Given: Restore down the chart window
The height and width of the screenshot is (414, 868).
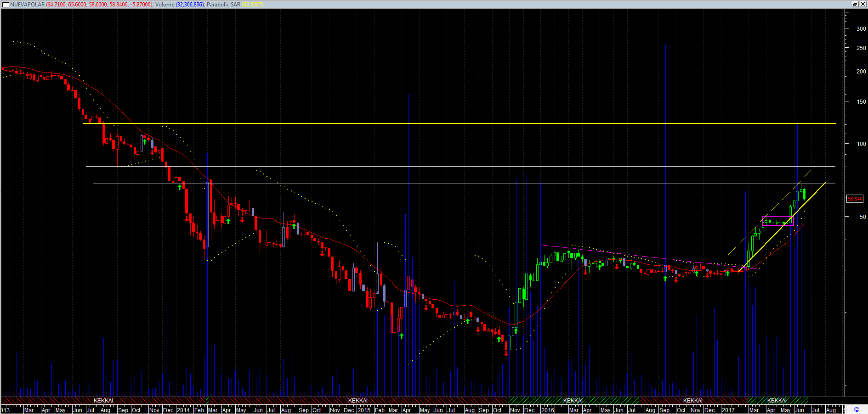Looking at the screenshot, I should click(x=855, y=4).
